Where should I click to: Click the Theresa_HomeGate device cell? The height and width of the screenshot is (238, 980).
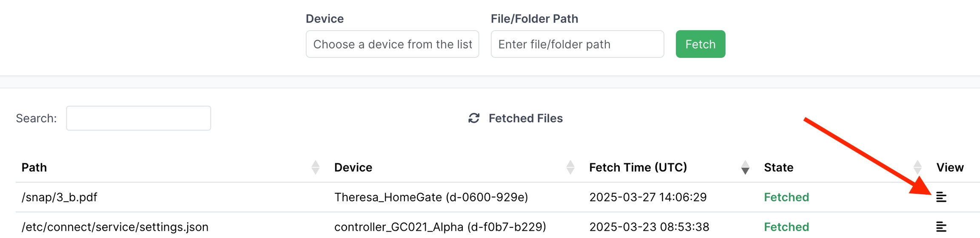click(x=431, y=197)
